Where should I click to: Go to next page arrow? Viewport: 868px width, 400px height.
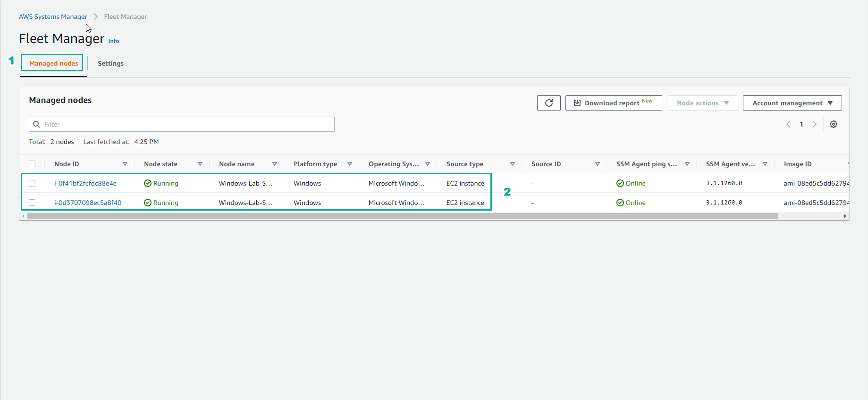click(x=814, y=124)
